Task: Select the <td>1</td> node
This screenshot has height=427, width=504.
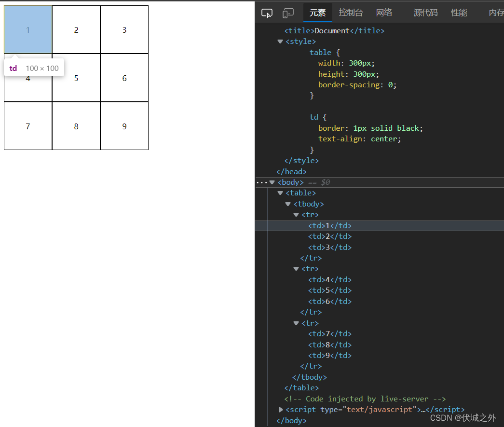Action: click(x=330, y=226)
